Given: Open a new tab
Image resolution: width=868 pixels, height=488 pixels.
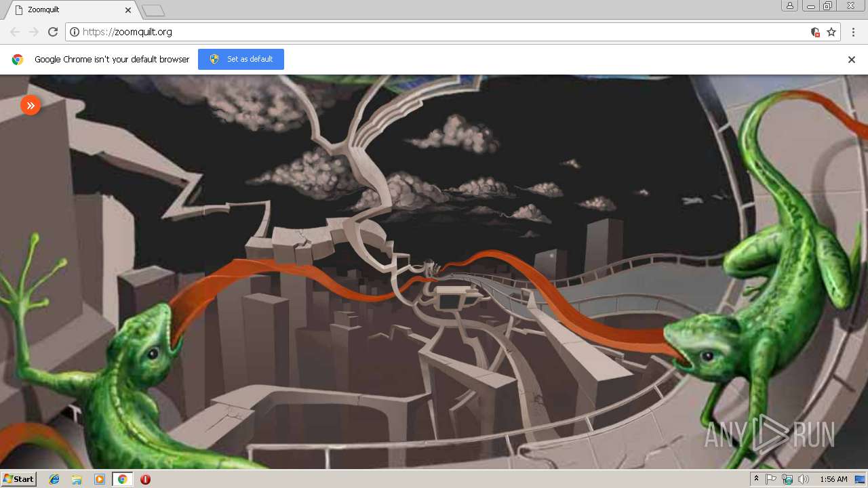Looking at the screenshot, I should click(x=153, y=10).
